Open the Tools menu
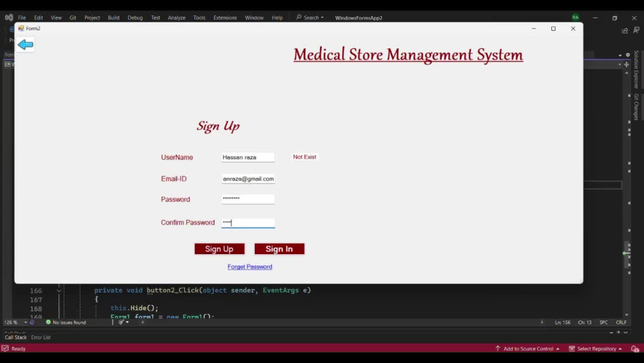The image size is (644, 363). point(199,17)
